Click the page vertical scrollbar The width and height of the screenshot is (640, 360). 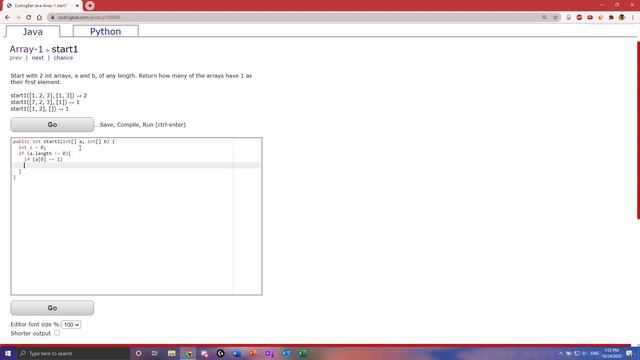(638, 131)
